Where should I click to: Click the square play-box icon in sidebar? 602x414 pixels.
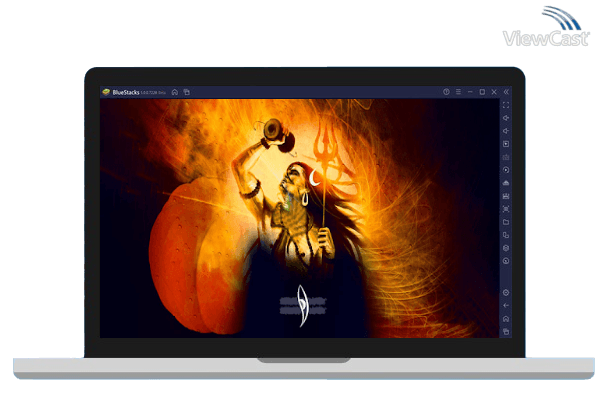point(506,144)
